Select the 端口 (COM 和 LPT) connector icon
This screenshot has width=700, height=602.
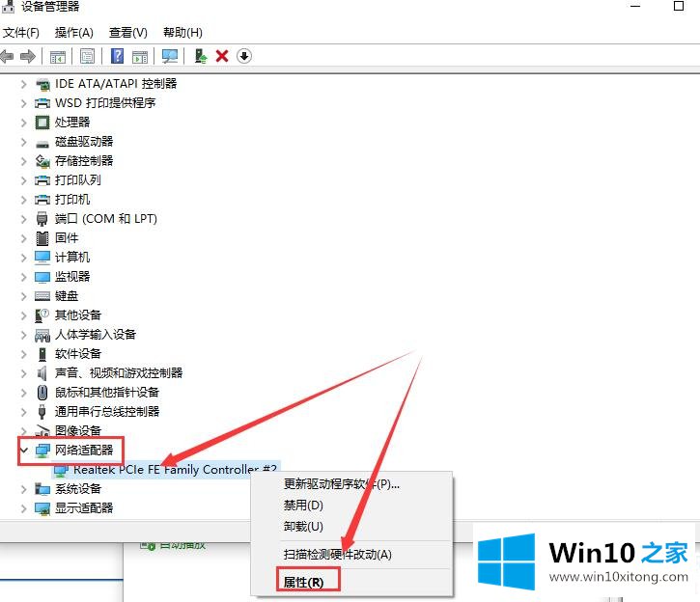click(42, 219)
